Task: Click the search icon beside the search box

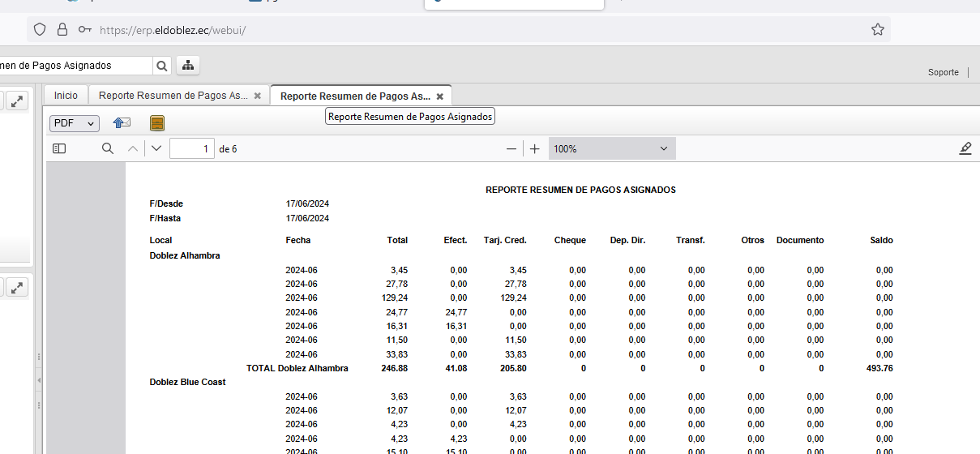Action: click(x=162, y=65)
